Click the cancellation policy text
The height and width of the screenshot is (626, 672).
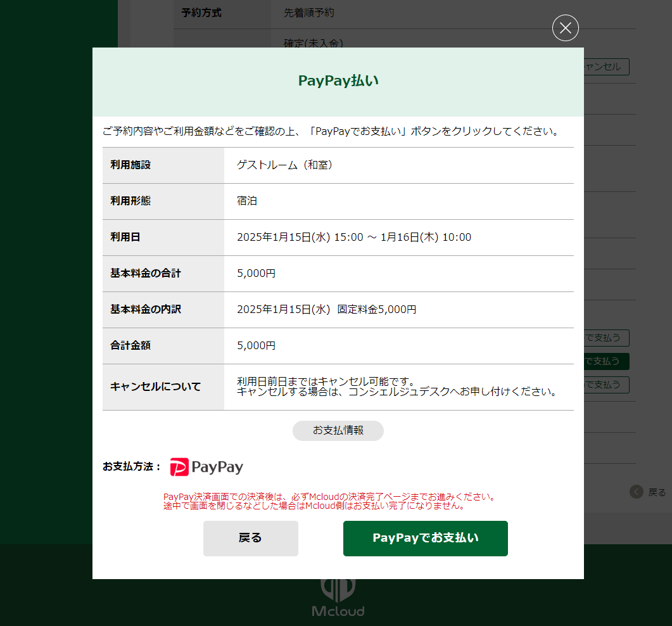[x=397, y=386]
